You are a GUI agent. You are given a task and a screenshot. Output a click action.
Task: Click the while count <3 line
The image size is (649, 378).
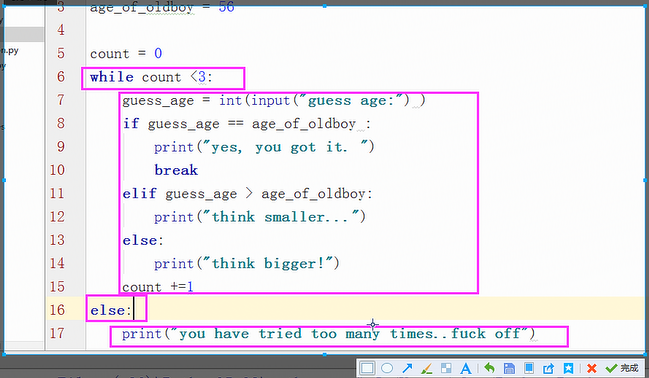151,77
